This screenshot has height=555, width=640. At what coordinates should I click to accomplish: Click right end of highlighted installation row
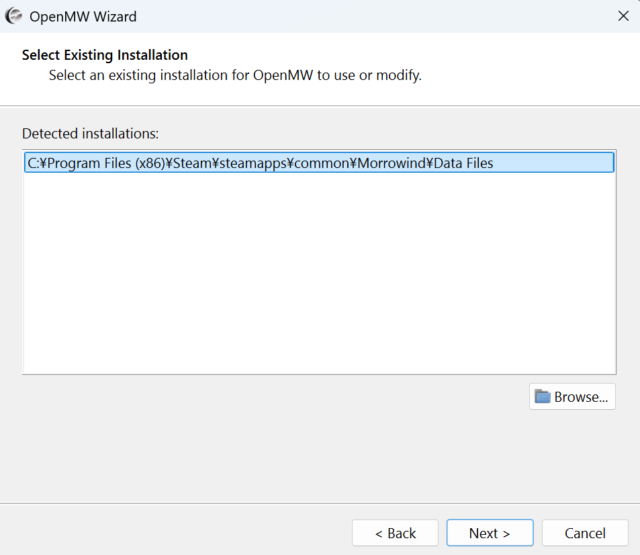590,163
